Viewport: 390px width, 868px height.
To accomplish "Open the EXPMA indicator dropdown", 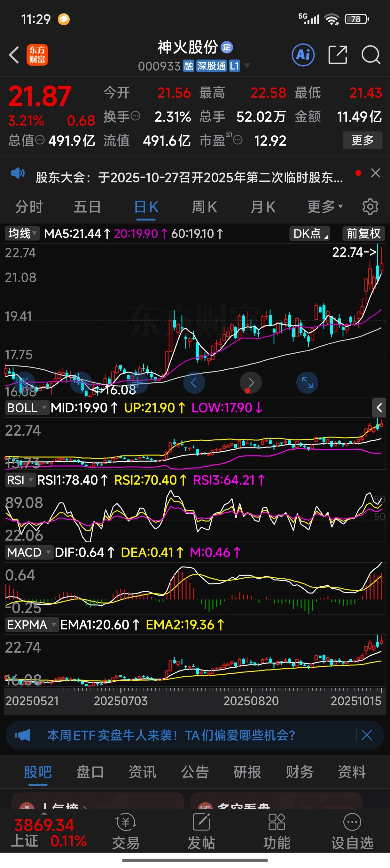I will click(32, 625).
